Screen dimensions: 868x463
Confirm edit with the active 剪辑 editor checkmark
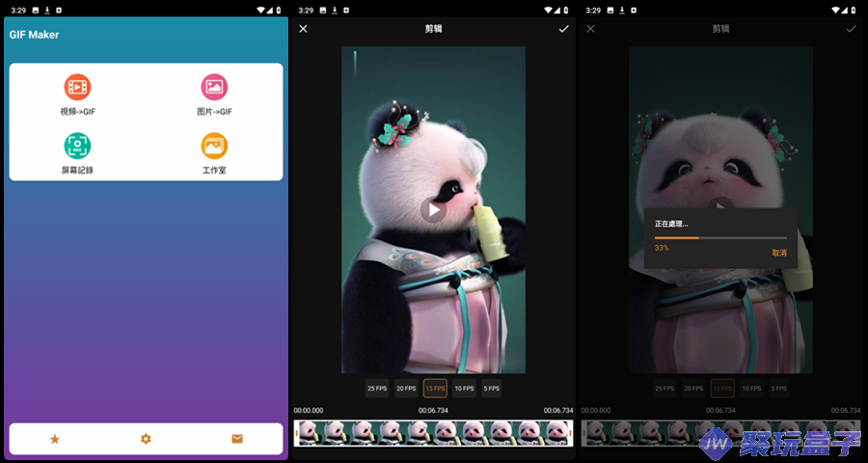pyautogui.click(x=563, y=29)
